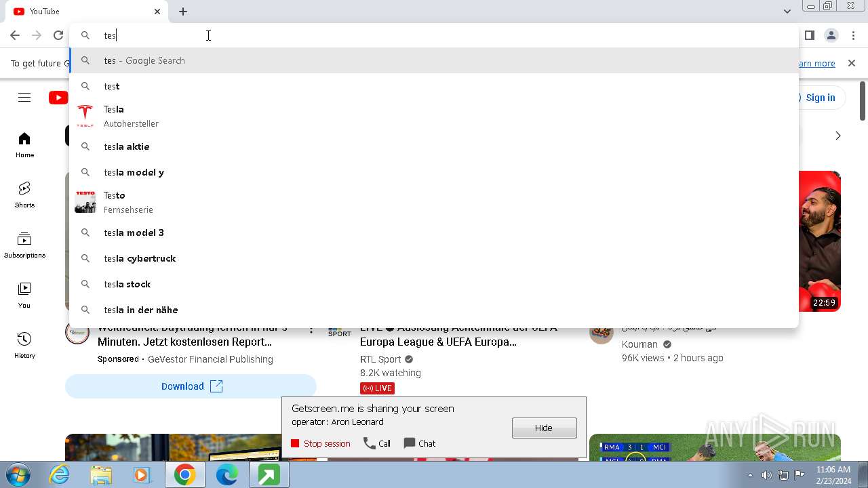Image resolution: width=868 pixels, height=488 pixels.
Task: Open Action Center flag icon
Action: tap(800, 475)
